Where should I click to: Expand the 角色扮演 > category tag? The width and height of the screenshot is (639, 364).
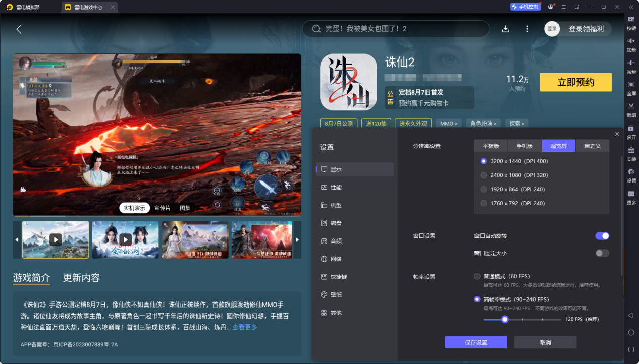point(484,123)
